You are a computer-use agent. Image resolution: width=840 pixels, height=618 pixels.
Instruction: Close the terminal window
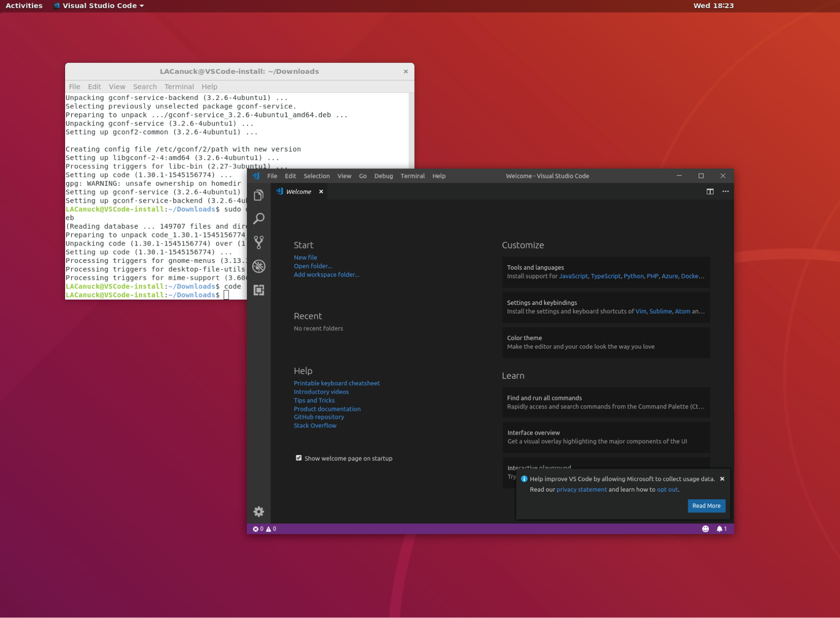[406, 71]
